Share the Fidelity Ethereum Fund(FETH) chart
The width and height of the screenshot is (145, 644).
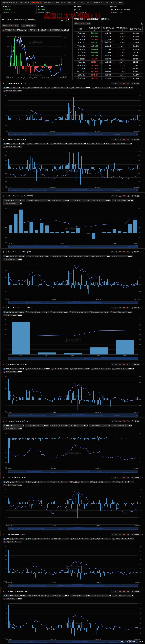pyautogui.click(x=143, y=140)
